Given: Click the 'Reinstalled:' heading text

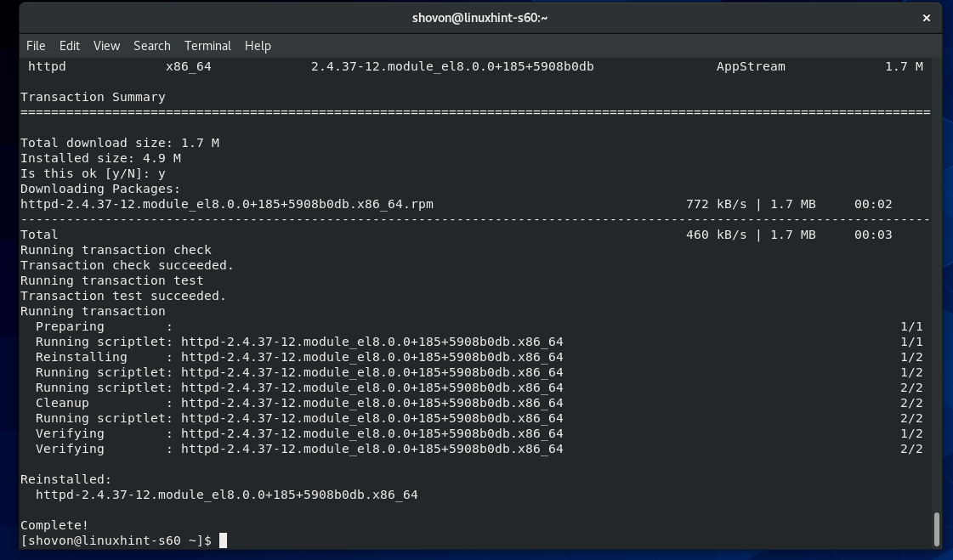Looking at the screenshot, I should 65,479.
